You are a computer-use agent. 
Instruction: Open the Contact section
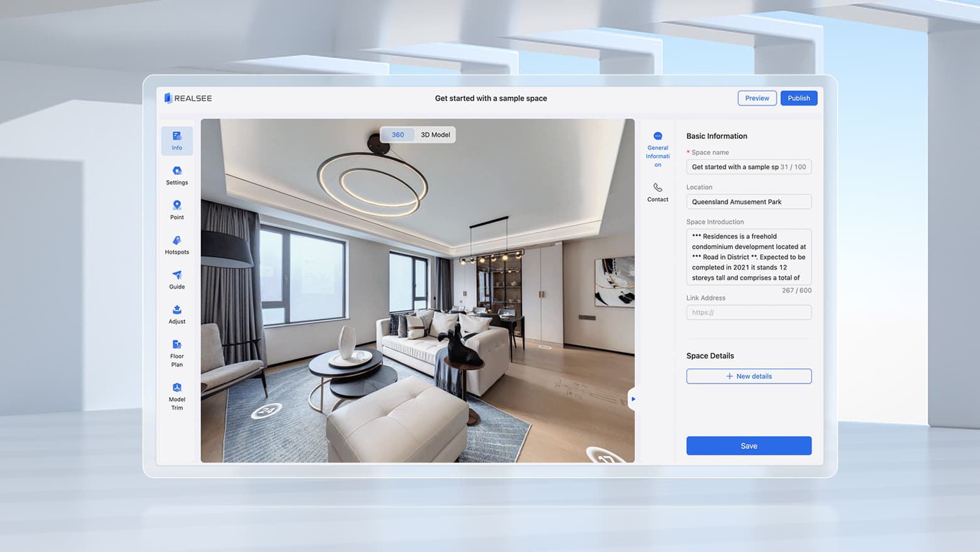658,192
